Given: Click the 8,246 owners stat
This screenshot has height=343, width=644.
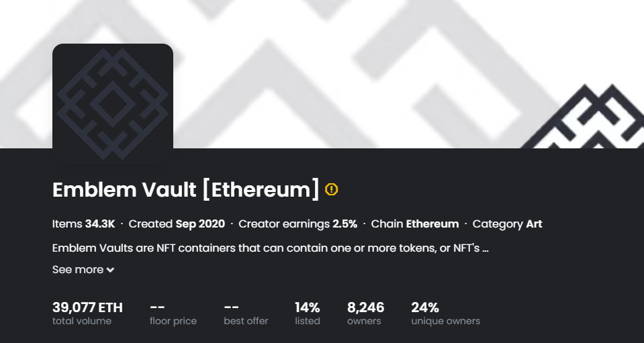Looking at the screenshot, I should [x=365, y=313].
